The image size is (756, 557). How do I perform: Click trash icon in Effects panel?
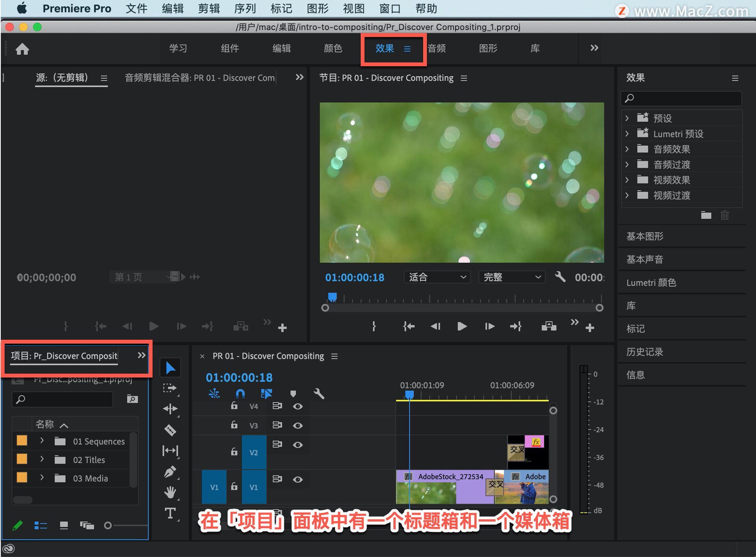pyautogui.click(x=724, y=215)
